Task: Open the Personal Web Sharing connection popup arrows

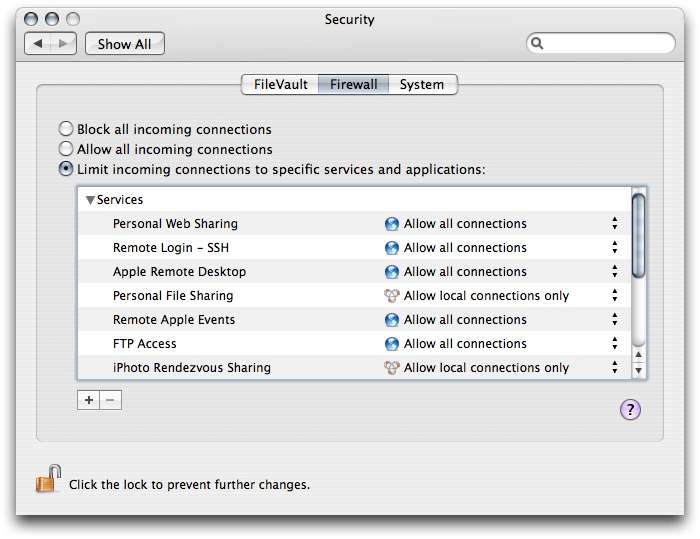Action: [x=615, y=223]
